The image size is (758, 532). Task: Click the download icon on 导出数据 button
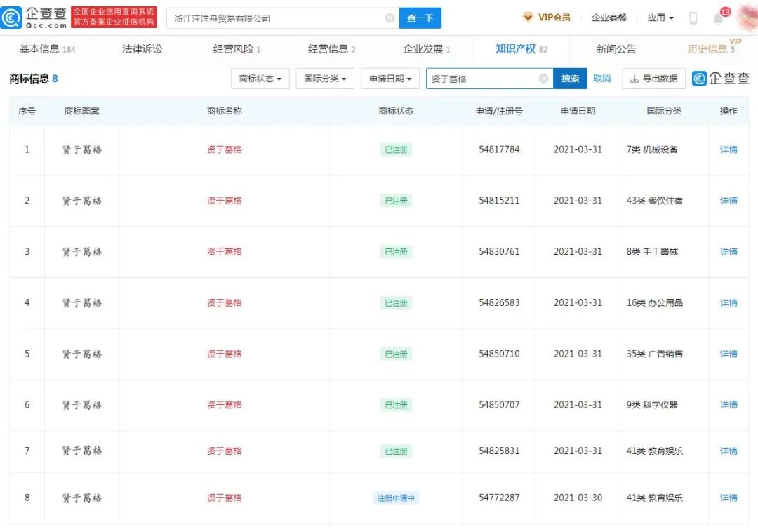click(634, 79)
